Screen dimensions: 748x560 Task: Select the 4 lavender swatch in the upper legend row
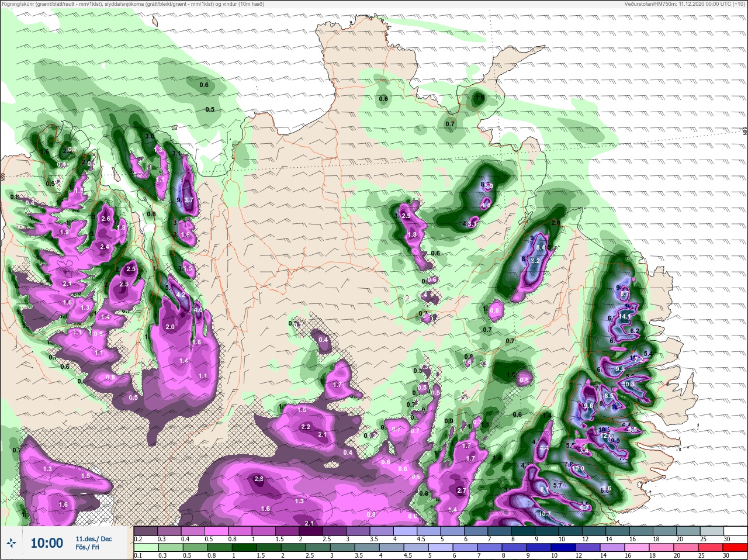click(406, 531)
